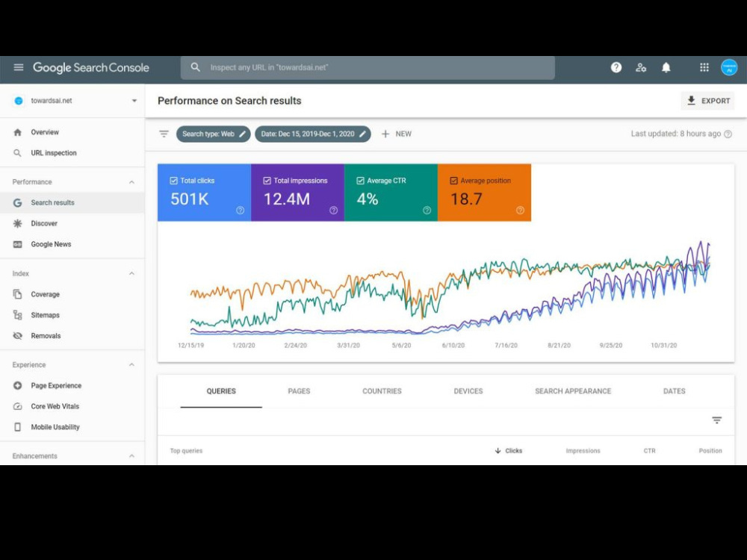The image size is (747, 560).
Task: Click the 18.7 average position value
Action: [466, 199]
